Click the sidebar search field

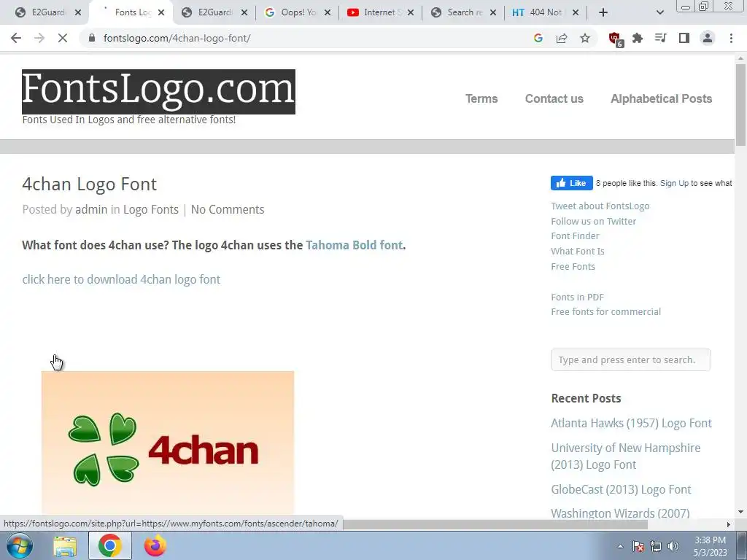(631, 360)
